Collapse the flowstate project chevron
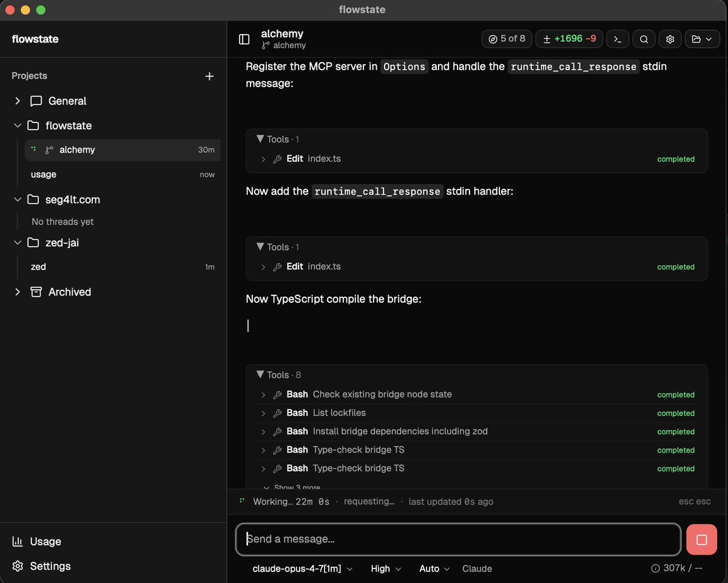The width and height of the screenshot is (728, 583). coord(18,126)
